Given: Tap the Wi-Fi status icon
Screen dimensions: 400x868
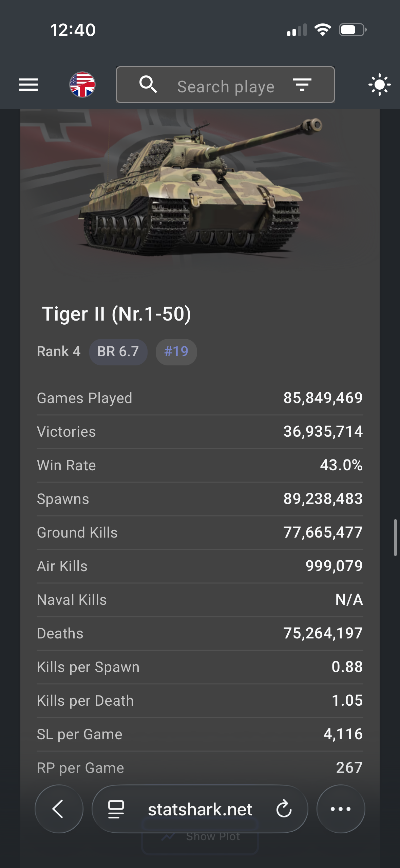Looking at the screenshot, I should pyautogui.click(x=323, y=30).
